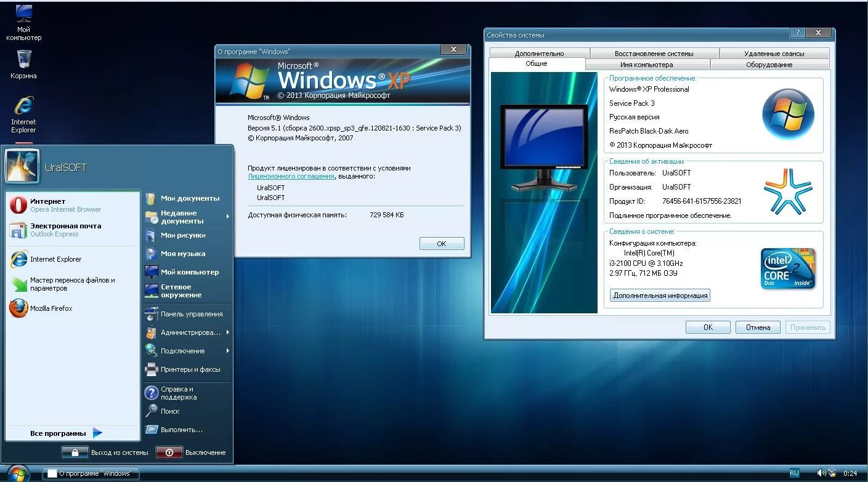Expand Администрирование submenu arrow
Image resolution: width=868 pixels, height=482 pixels.
227,332
